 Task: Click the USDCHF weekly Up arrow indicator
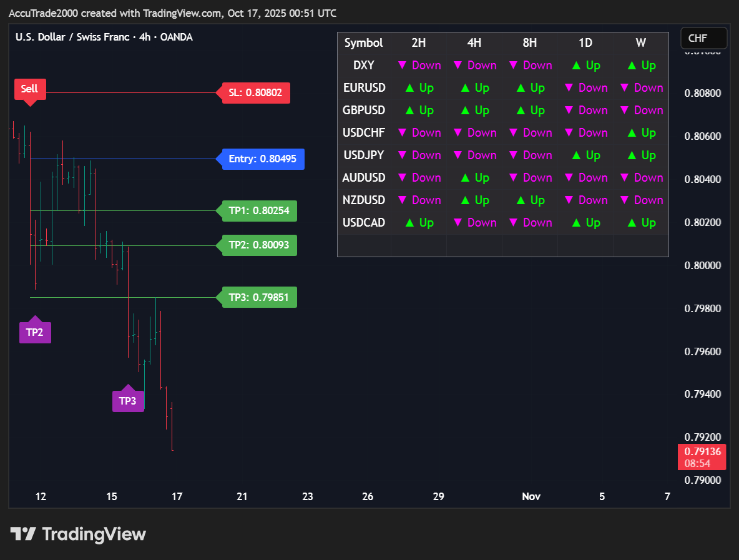point(641,133)
